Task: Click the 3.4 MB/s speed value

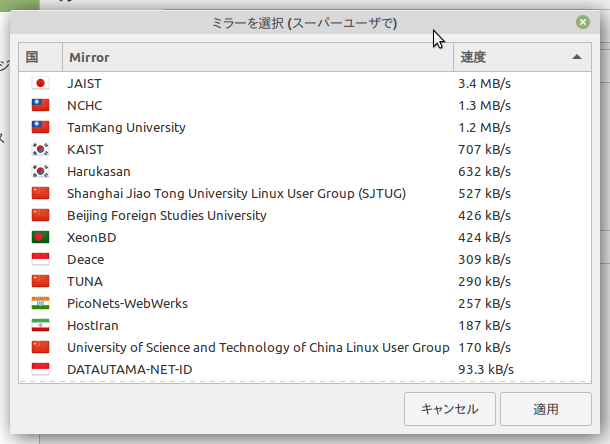Action: click(x=484, y=84)
